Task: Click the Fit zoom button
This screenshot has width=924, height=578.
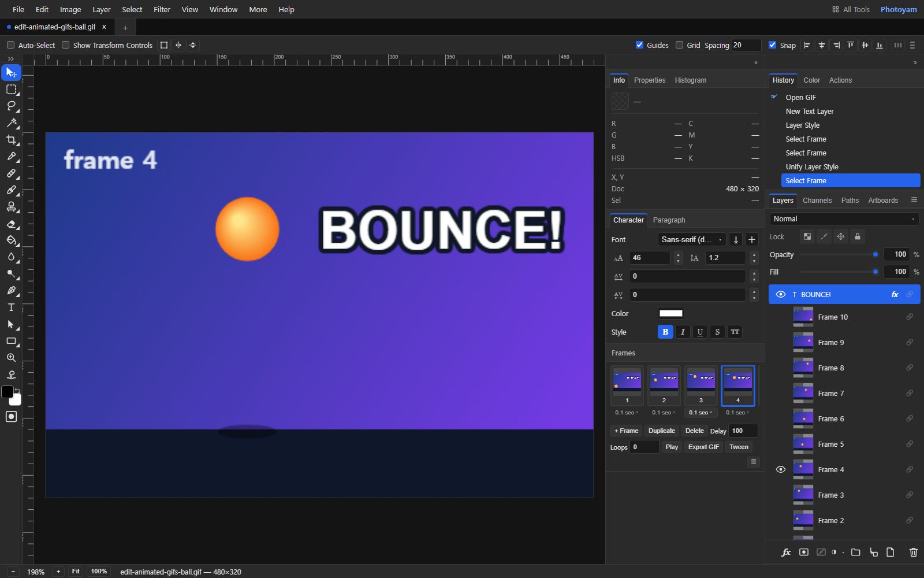Action: [x=76, y=571]
